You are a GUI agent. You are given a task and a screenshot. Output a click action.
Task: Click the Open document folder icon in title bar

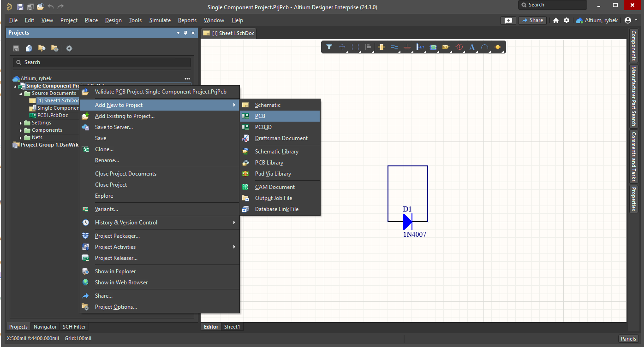pos(41,7)
